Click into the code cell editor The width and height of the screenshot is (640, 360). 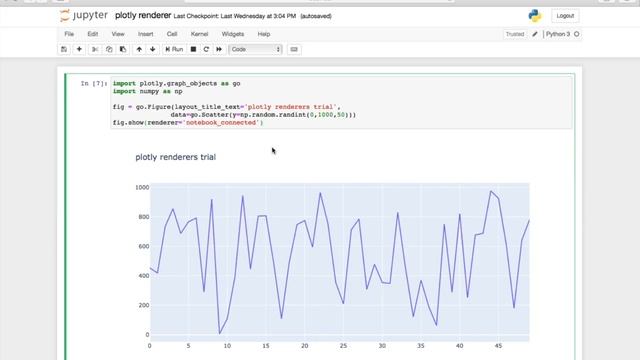point(341,103)
